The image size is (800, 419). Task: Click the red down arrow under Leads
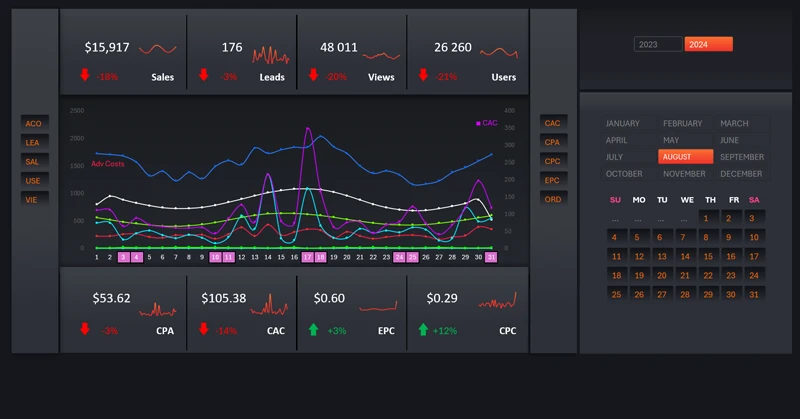(x=204, y=75)
